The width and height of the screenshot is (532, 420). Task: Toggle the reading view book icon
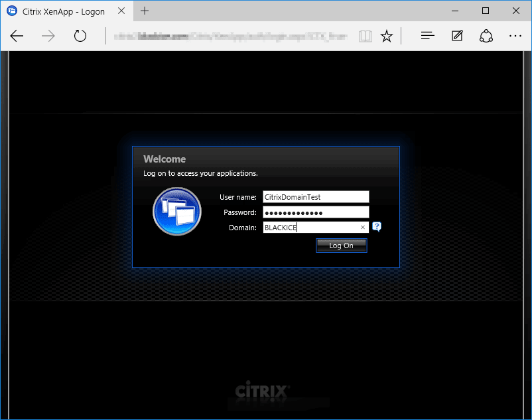click(x=365, y=36)
